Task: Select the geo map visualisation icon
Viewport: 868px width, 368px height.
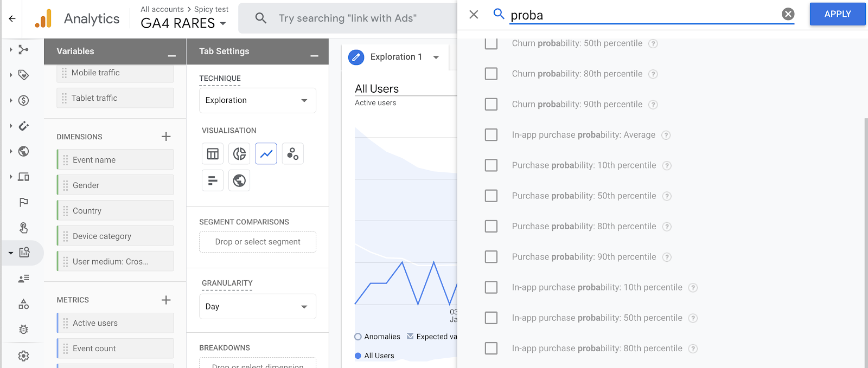Action: click(x=239, y=180)
